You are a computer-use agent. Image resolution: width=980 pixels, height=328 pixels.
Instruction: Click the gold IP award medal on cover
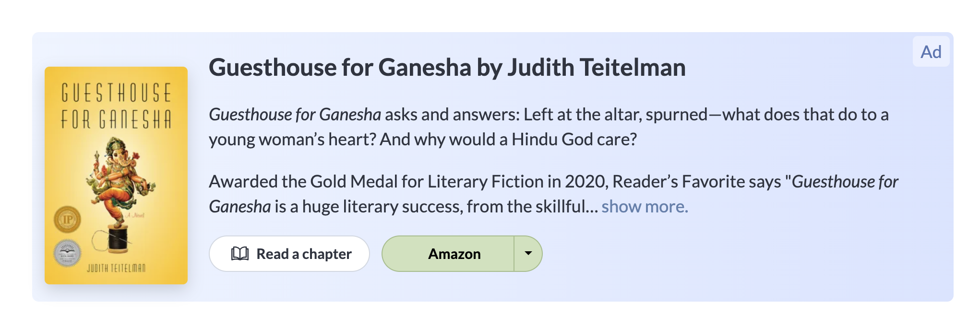[x=67, y=220]
